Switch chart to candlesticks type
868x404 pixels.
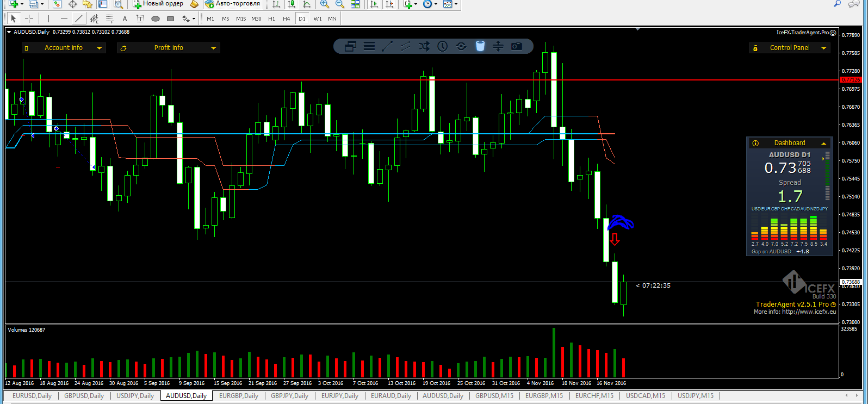292,4
